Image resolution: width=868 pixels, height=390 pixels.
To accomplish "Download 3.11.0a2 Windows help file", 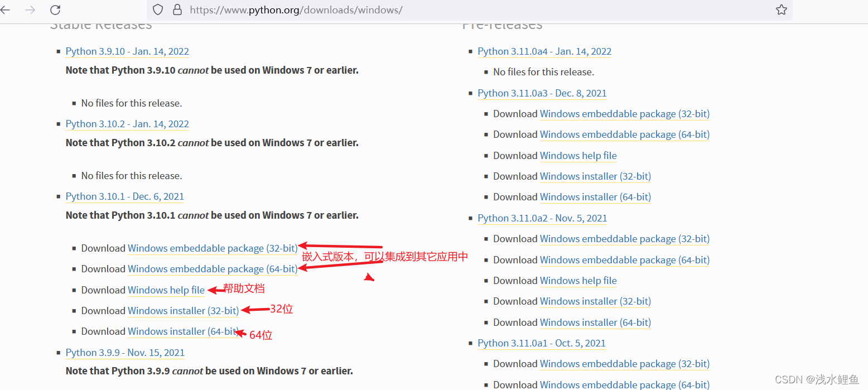I will (578, 281).
